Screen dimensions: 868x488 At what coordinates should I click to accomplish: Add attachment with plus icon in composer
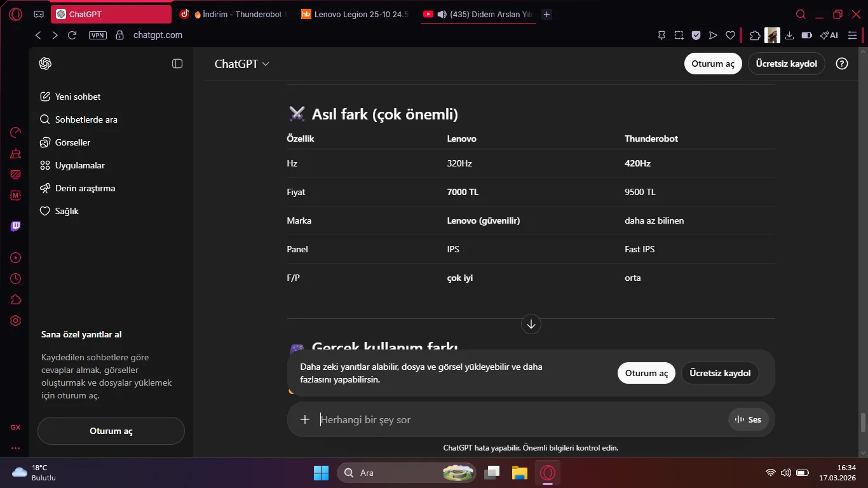click(305, 419)
